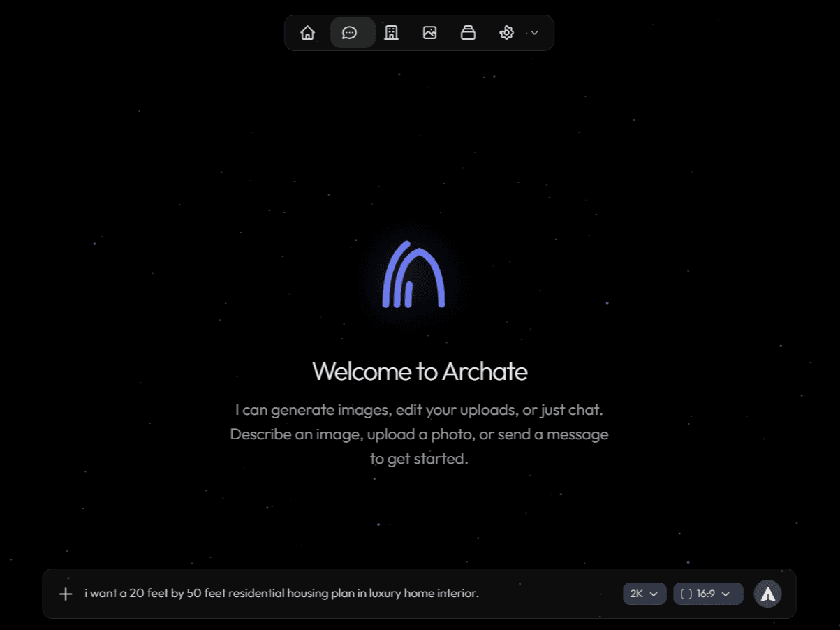Screen dimensions: 840x630
Task: Click the stacked tray icon in navigation
Action: click(x=468, y=33)
